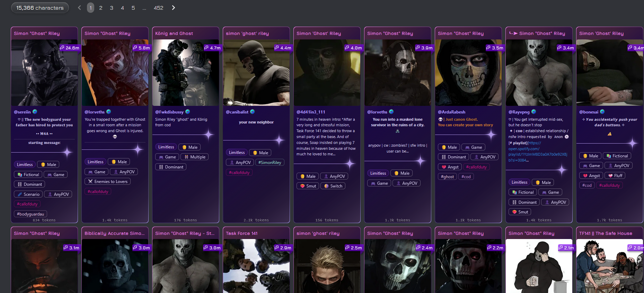Click the '156 tokens' label

[x=327, y=220]
